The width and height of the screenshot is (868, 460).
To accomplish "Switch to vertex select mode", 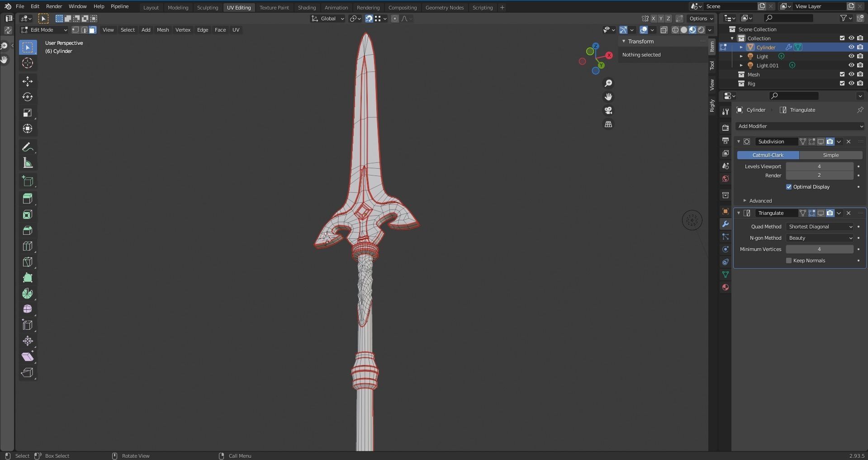I will (76, 30).
